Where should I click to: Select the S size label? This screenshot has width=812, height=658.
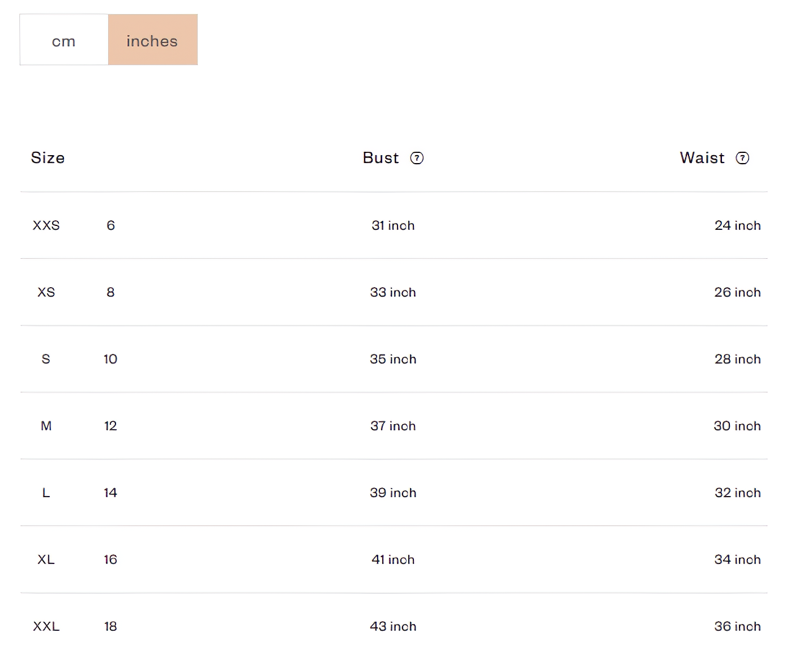46,359
